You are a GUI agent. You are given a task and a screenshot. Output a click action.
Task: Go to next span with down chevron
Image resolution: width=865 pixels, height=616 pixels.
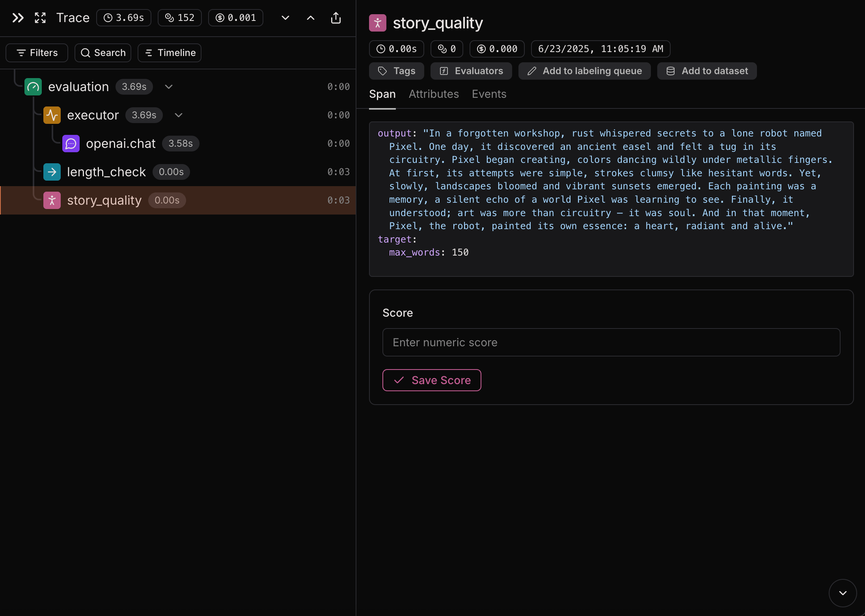[285, 18]
